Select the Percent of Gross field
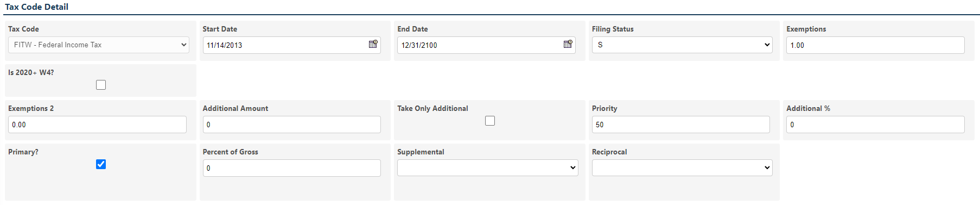The image size is (980, 205). tap(292, 168)
